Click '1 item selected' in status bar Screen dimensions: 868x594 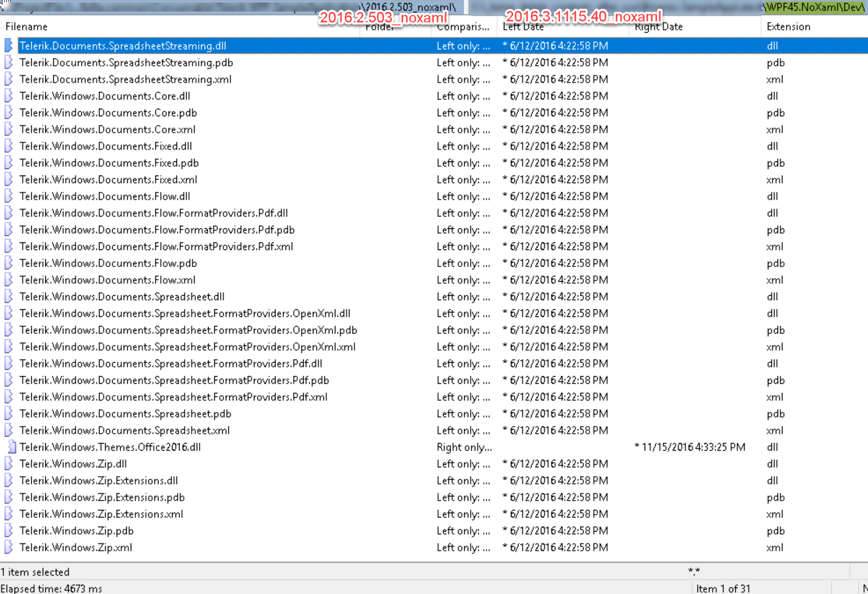click(x=35, y=572)
